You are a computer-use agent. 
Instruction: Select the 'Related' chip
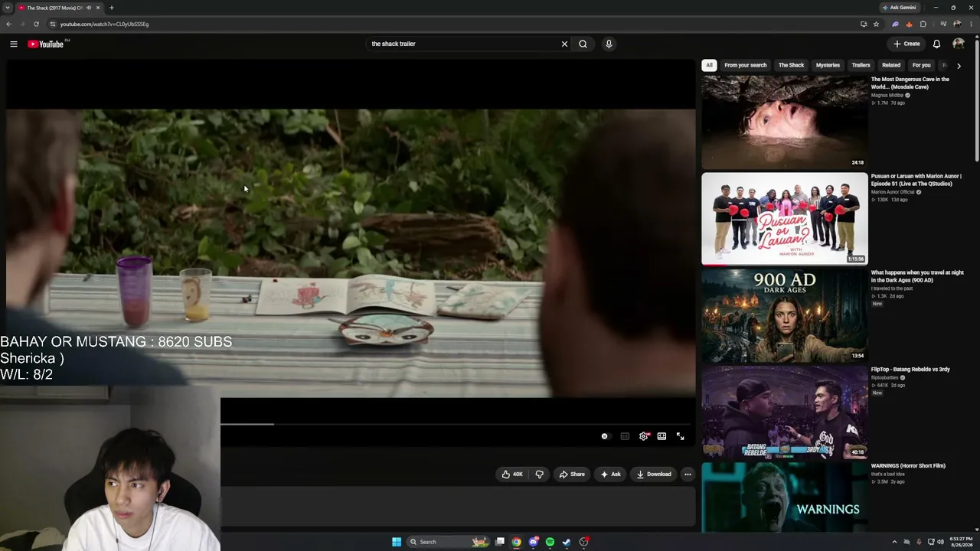pos(891,65)
